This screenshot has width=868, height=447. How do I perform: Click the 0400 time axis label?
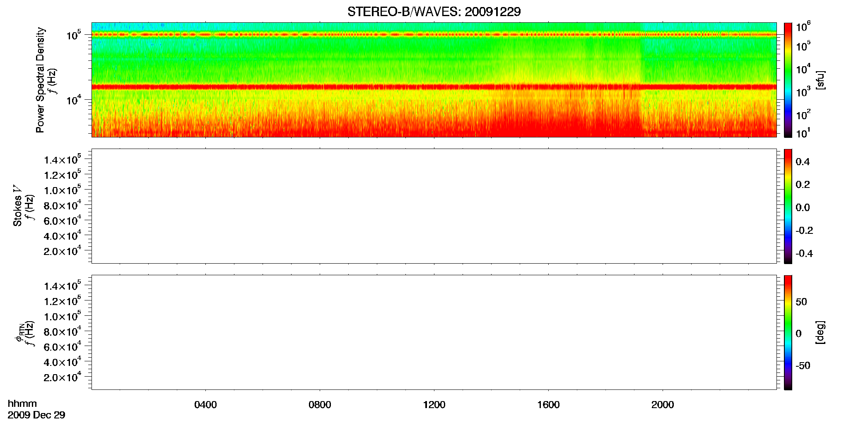point(205,405)
